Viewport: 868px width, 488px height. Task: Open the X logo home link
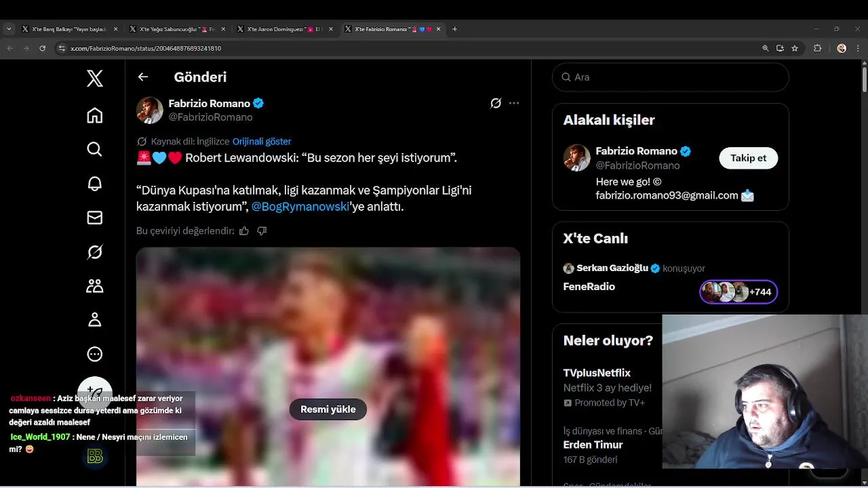pos(95,78)
